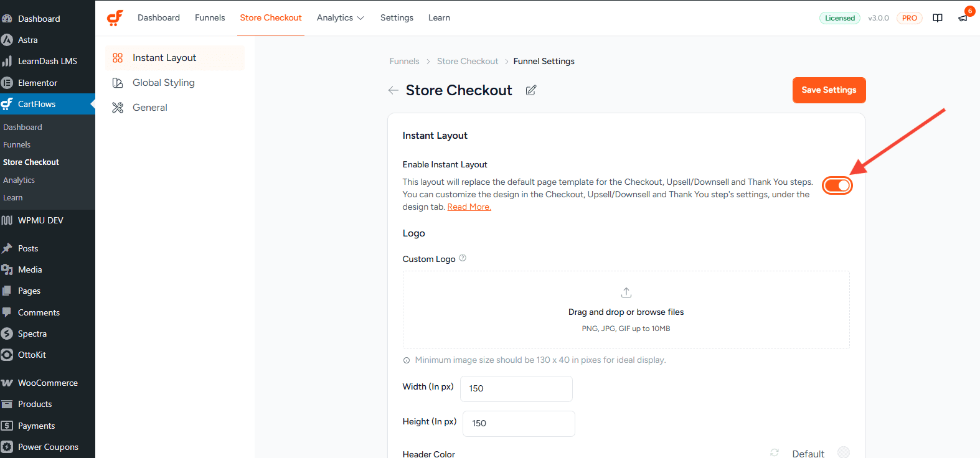This screenshot has height=458, width=980.
Task: Click the v3.0.0 version label
Action: click(879, 18)
